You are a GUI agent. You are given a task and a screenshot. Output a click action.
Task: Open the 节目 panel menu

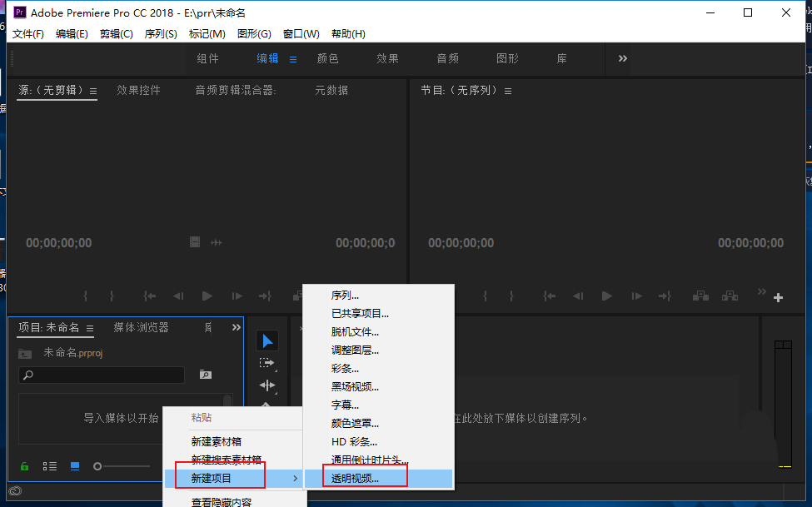[508, 92]
